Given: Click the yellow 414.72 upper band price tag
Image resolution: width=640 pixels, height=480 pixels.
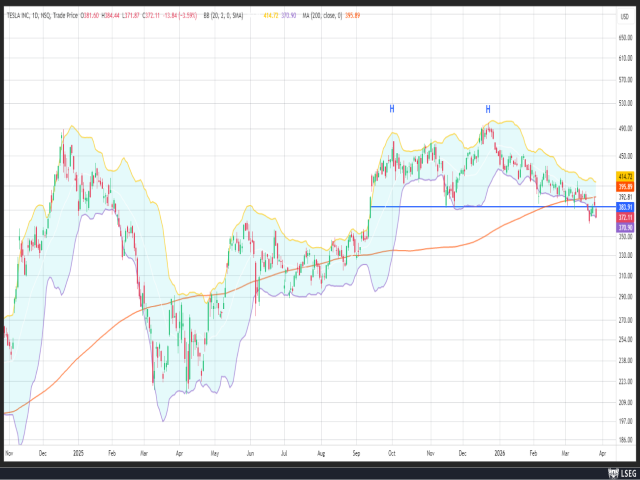Looking at the screenshot, I should point(625,177).
